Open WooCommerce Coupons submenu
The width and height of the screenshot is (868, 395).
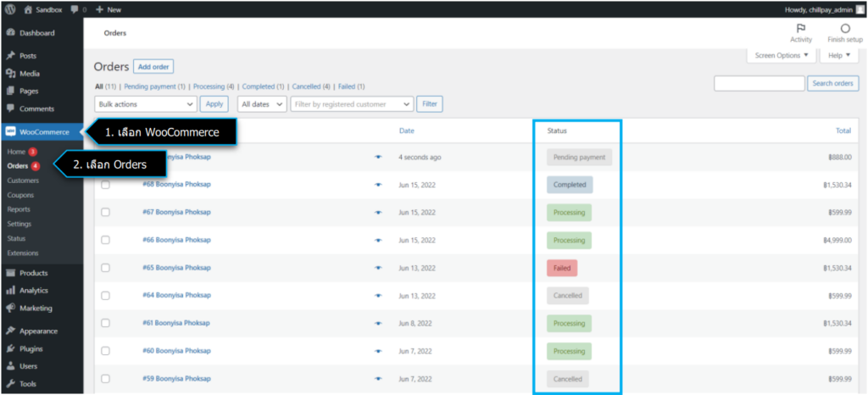20,195
